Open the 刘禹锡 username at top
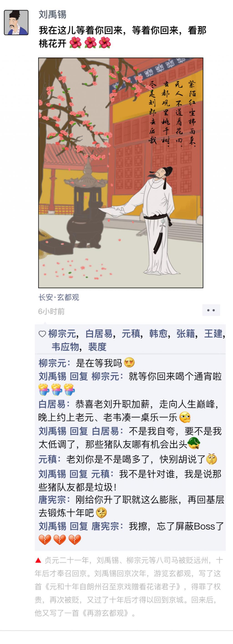Image resolution: width=233 pixels, height=644 pixels. [x=53, y=15]
